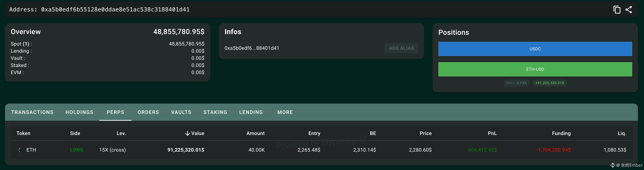Click the Token column header
644x170 pixels.
[x=23, y=133]
